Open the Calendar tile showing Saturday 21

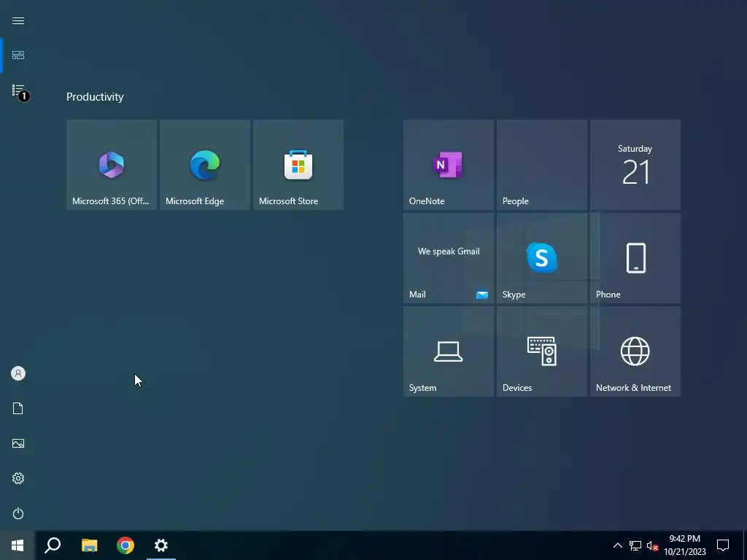tap(635, 165)
